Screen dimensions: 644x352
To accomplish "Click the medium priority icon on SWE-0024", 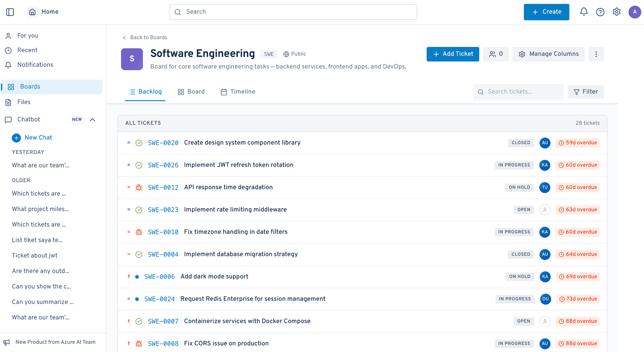I will pos(128,299).
